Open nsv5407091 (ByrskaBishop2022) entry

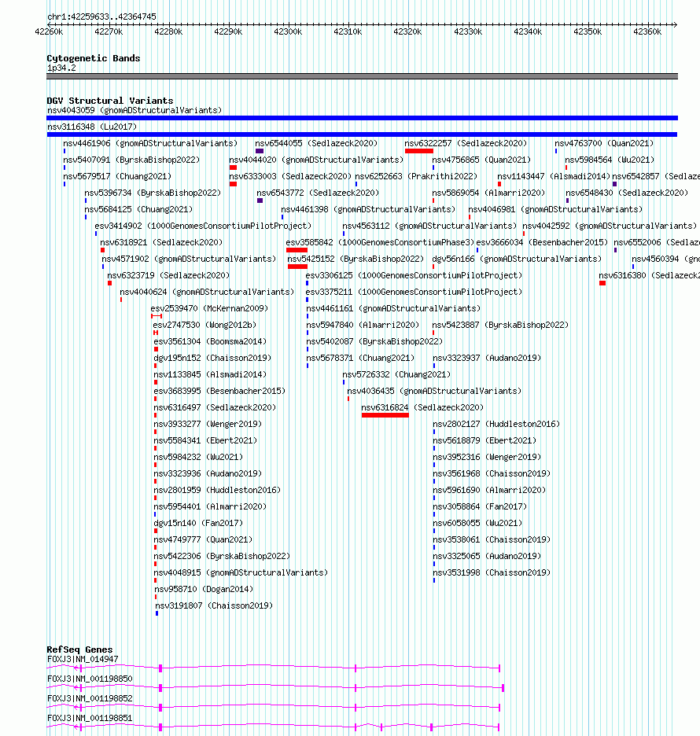(131, 160)
